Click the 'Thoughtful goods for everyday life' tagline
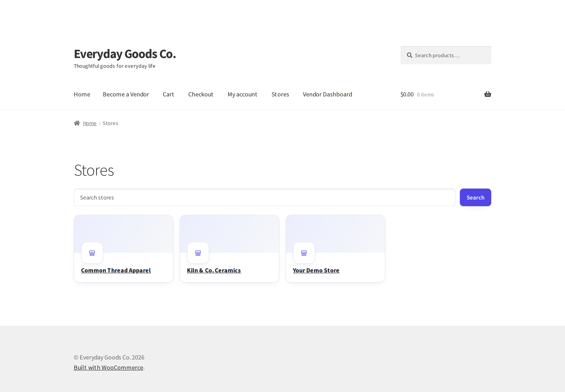Image resolution: width=565 pixels, height=392 pixels. tap(115, 66)
